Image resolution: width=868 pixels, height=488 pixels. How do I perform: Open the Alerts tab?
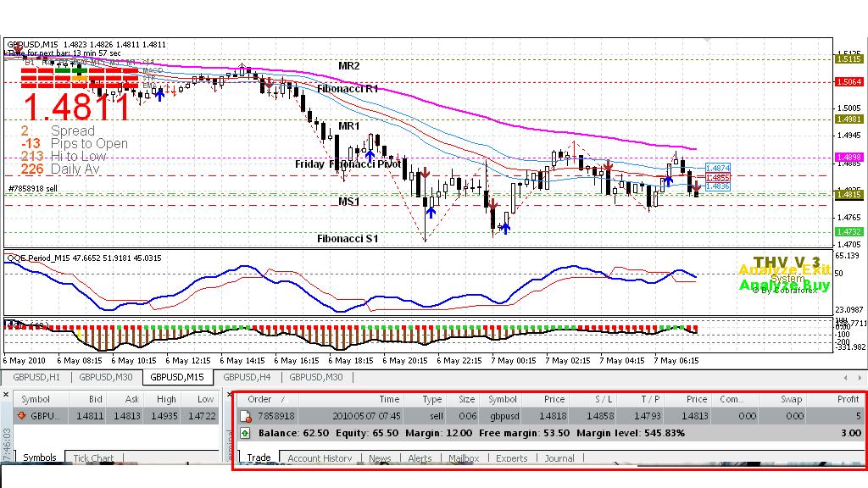coord(420,458)
